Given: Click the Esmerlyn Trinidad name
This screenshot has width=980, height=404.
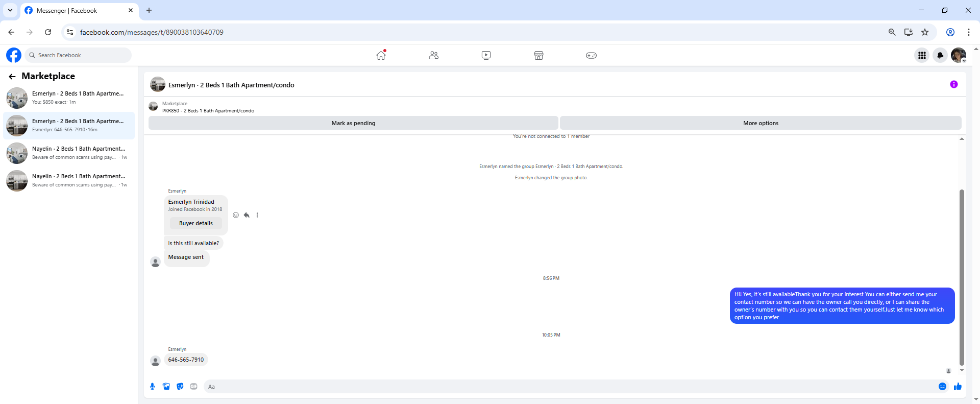Looking at the screenshot, I should pos(191,202).
